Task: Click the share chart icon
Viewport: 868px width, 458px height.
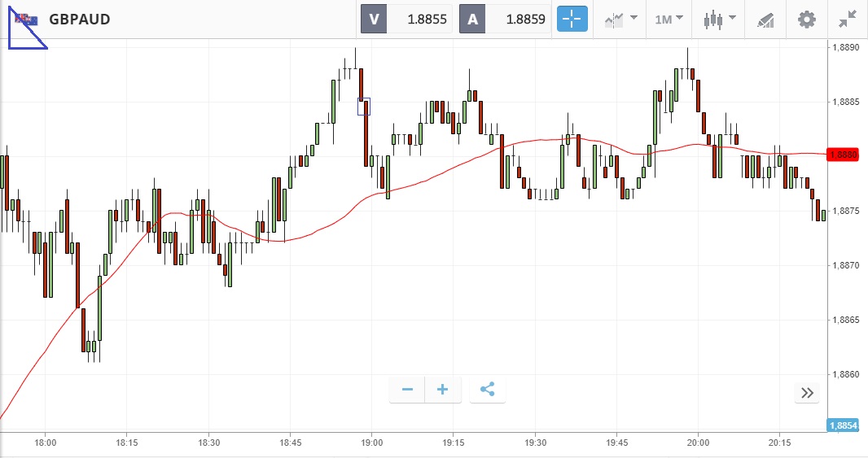Action: (x=487, y=390)
